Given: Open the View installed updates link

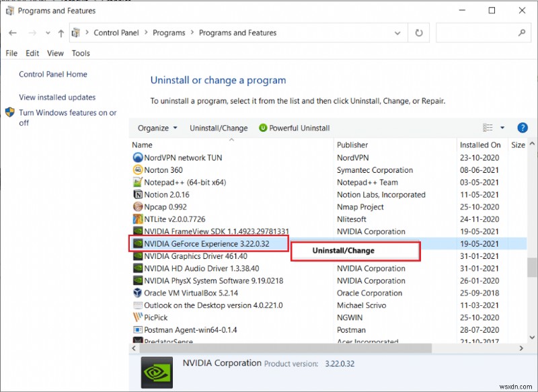Looking at the screenshot, I should (57, 97).
